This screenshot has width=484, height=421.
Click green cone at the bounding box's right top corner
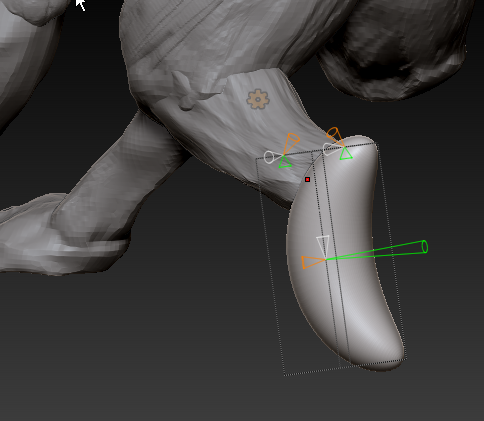(346, 154)
